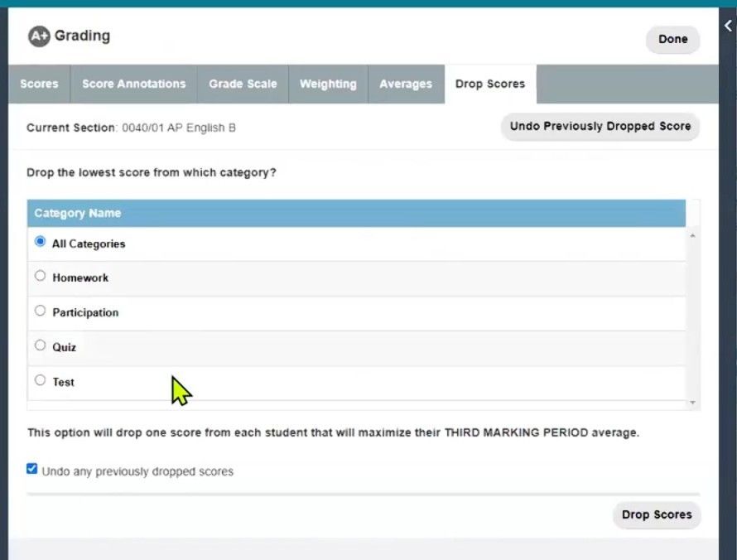Switch to the Grade Scale tab
The height and width of the screenshot is (560, 737).
click(243, 84)
